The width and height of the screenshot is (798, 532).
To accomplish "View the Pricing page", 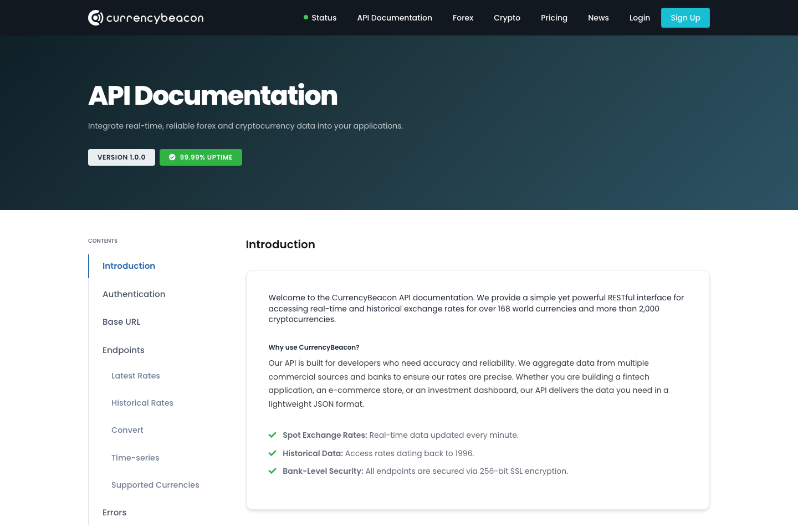I will (x=554, y=17).
